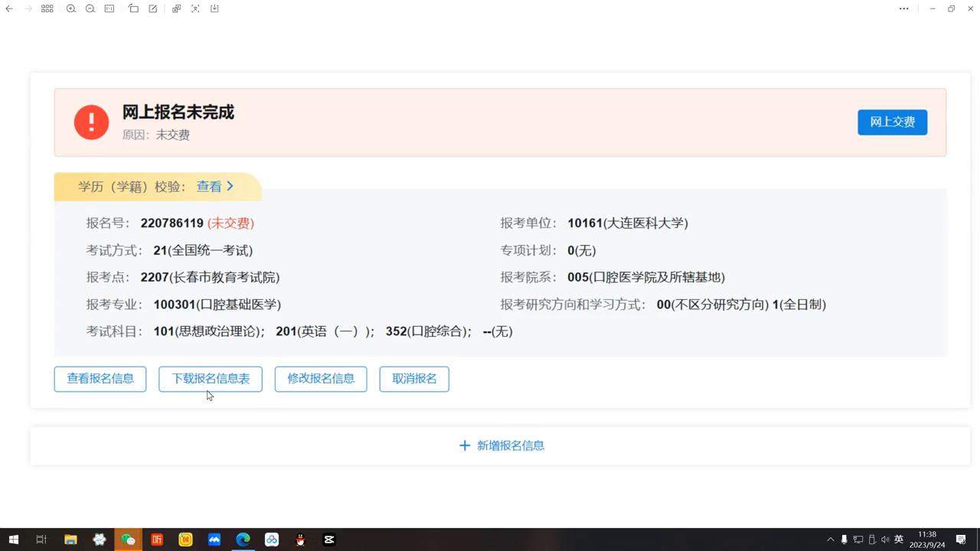This screenshot has width=980, height=551.
Task: Click the 英 input language indicator
Action: pyautogui.click(x=899, y=540)
